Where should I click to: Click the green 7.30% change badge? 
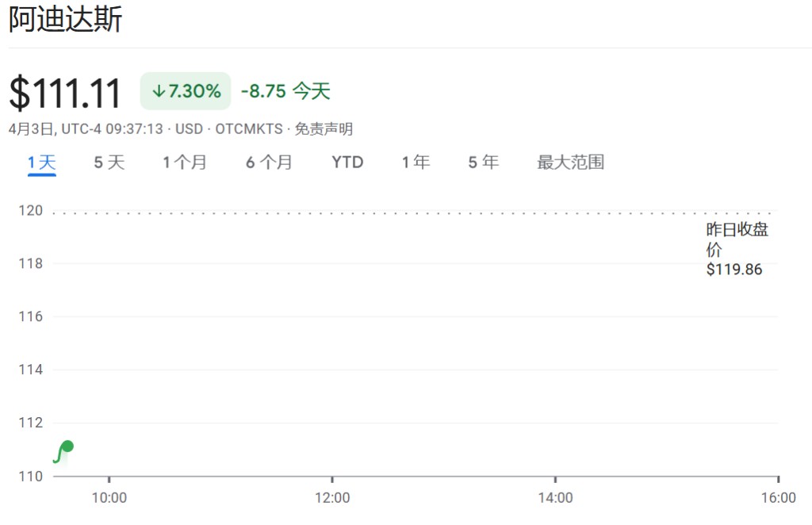tap(186, 91)
